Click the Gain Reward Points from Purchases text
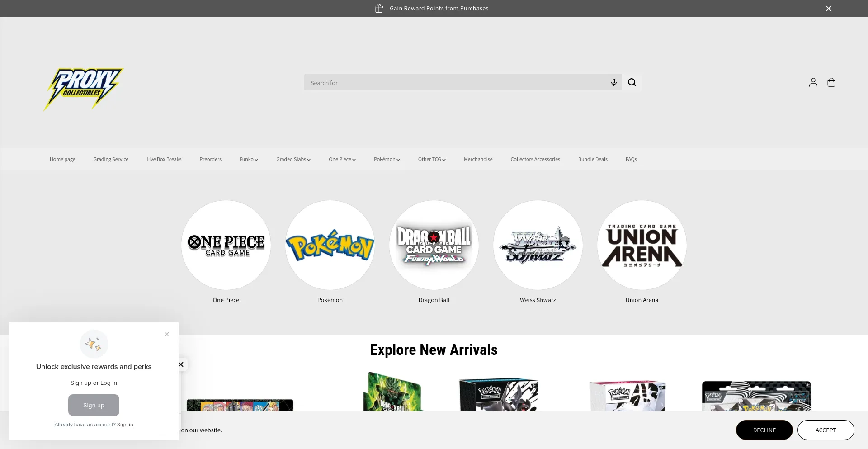The height and width of the screenshot is (449, 868). point(439,8)
